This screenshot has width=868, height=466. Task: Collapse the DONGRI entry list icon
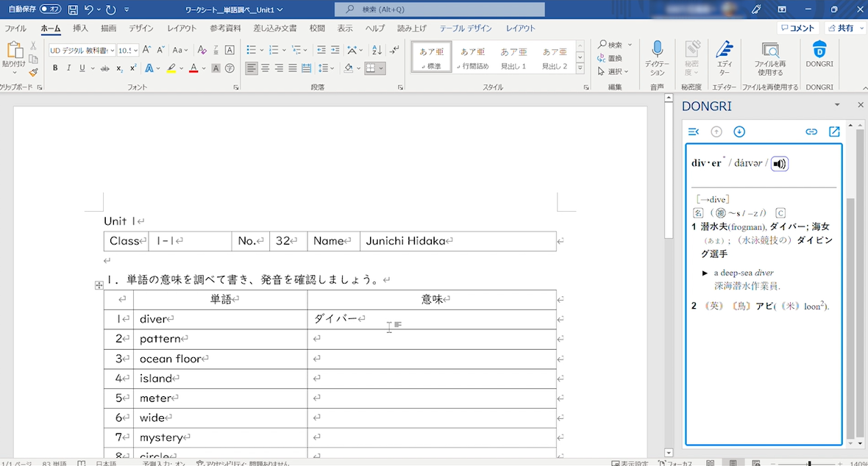pos(694,132)
